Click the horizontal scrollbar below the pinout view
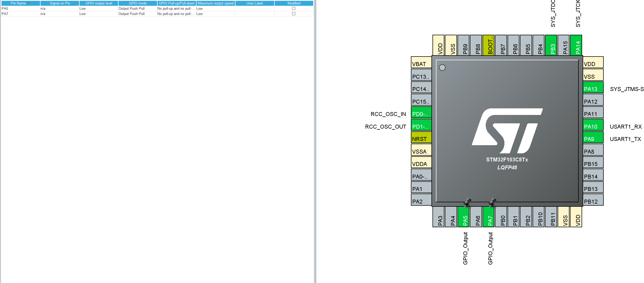This screenshot has height=283, width=644. [479, 281]
